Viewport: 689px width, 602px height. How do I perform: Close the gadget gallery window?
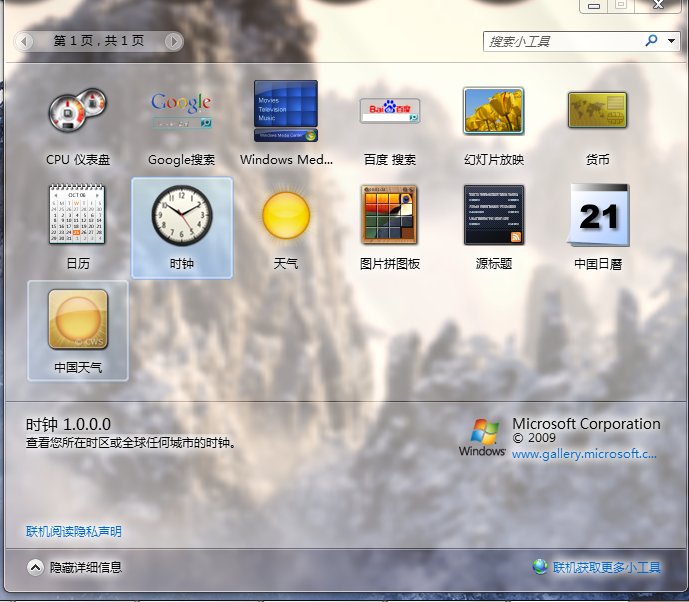(x=658, y=5)
